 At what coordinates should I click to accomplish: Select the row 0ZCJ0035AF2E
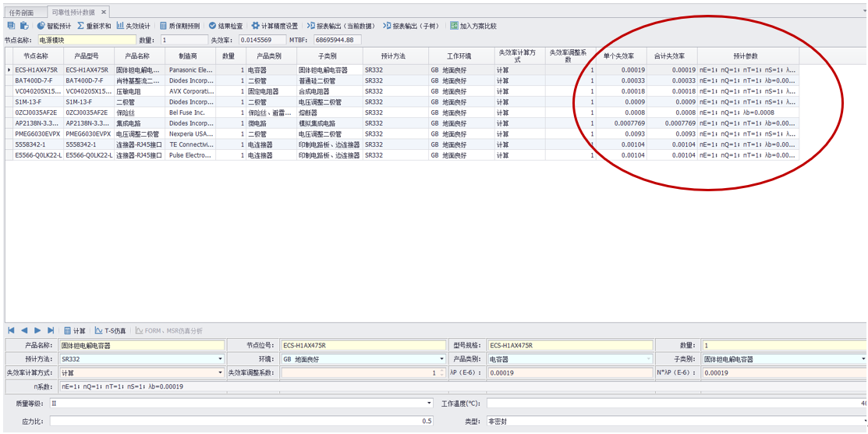point(402,112)
